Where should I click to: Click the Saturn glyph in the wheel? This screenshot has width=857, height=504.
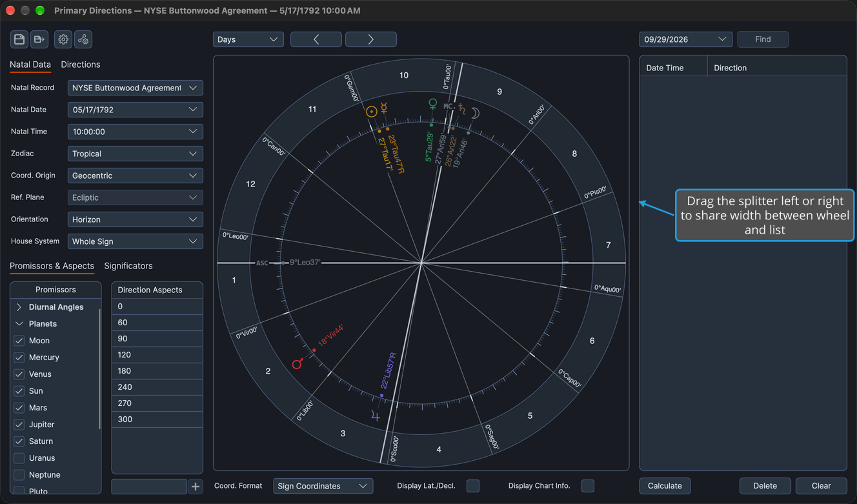[x=462, y=110]
